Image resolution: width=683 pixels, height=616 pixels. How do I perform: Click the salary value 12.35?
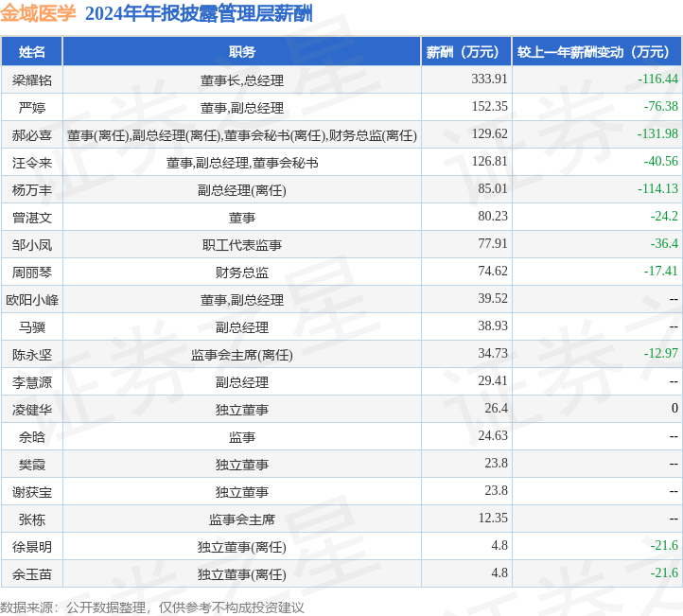(493, 518)
